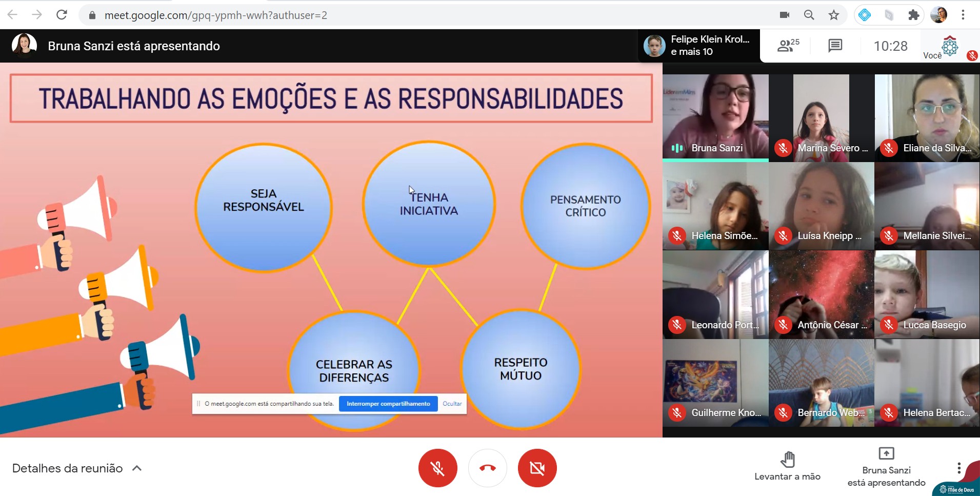
Task: Click the browser zoom magnifier icon
Action: click(809, 15)
